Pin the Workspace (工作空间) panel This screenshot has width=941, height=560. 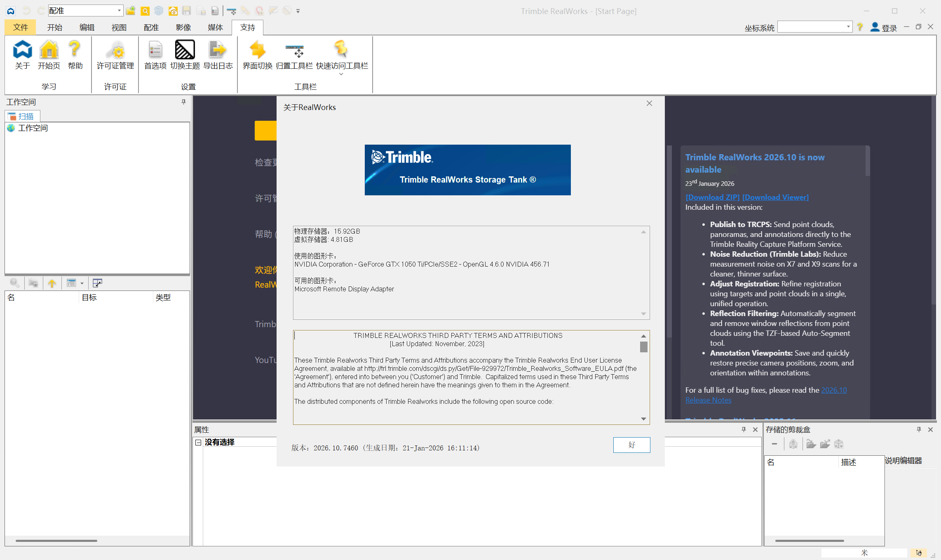point(183,102)
